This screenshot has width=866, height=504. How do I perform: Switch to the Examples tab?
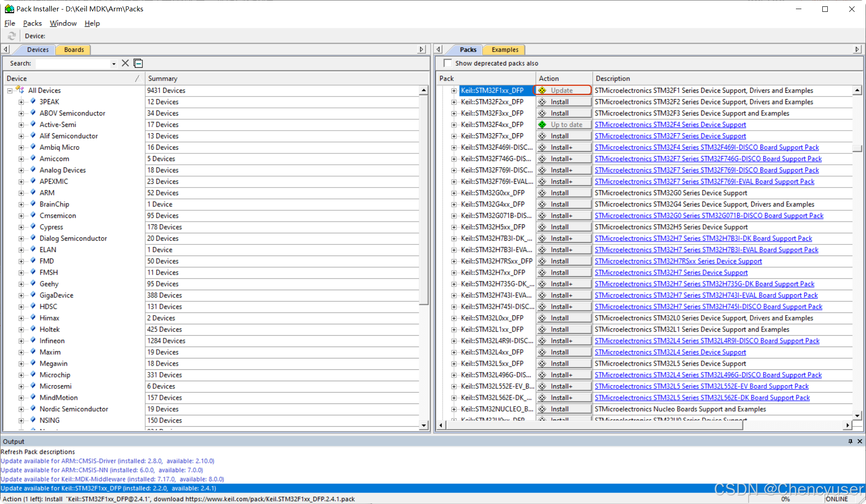[x=505, y=50]
